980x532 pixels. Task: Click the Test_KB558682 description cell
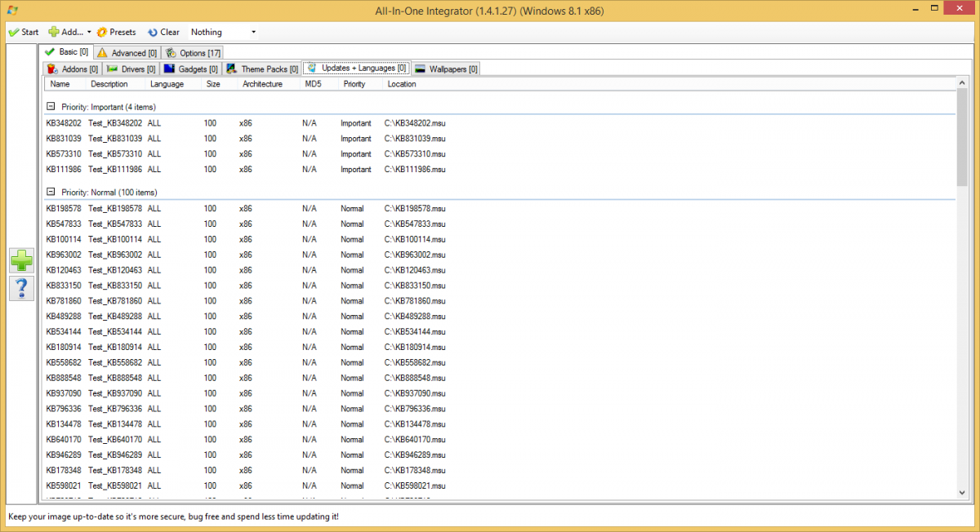[115, 362]
